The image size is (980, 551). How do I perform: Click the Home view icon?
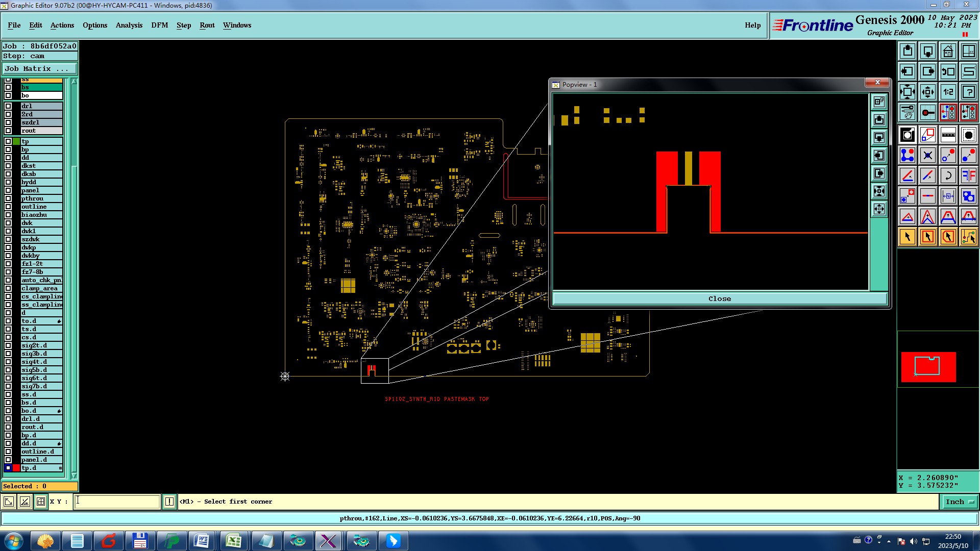[948, 51]
